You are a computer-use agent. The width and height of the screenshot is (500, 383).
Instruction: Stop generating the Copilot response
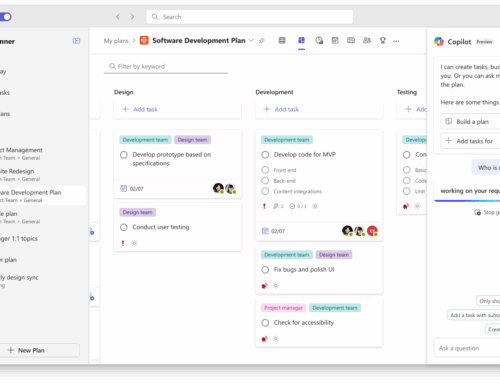487,212
